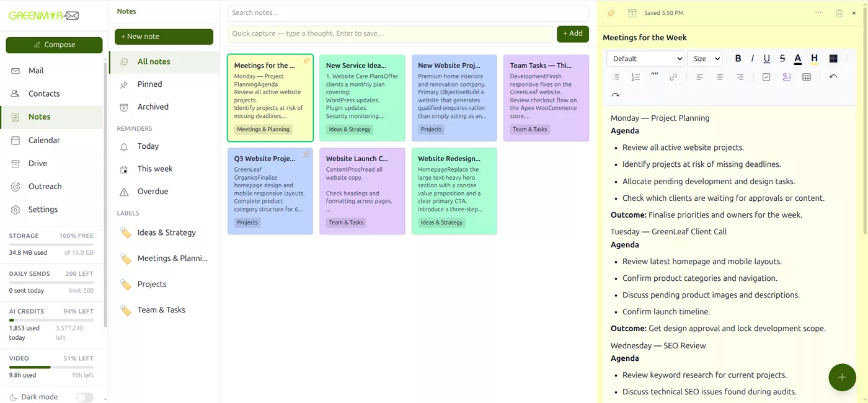Open the font Size dropdown

point(705,58)
